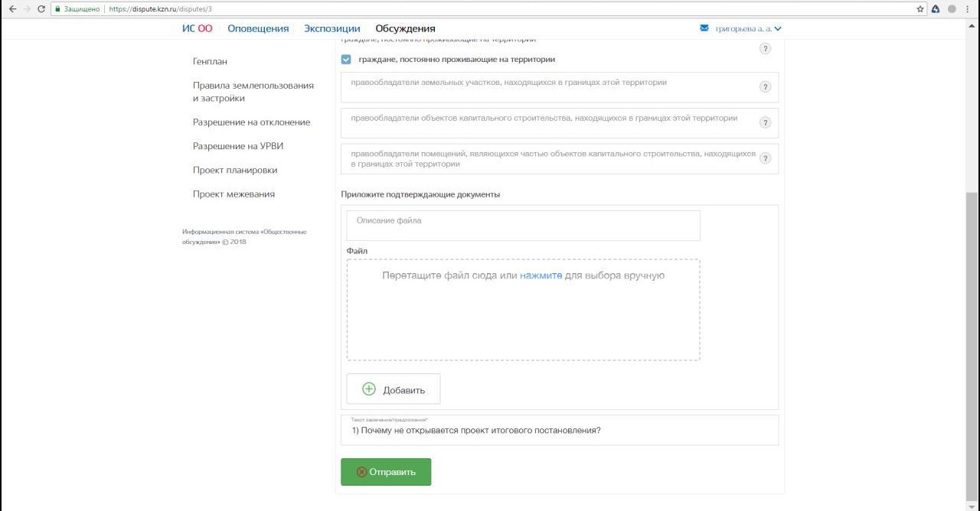
Task: Select land plot rights holders option
Action: point(508,83)
